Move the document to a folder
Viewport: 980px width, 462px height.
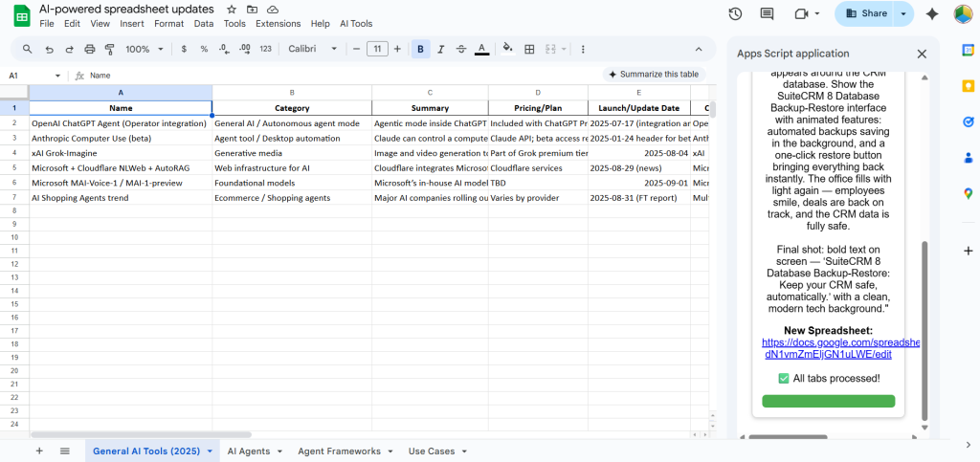coord(252,10)
